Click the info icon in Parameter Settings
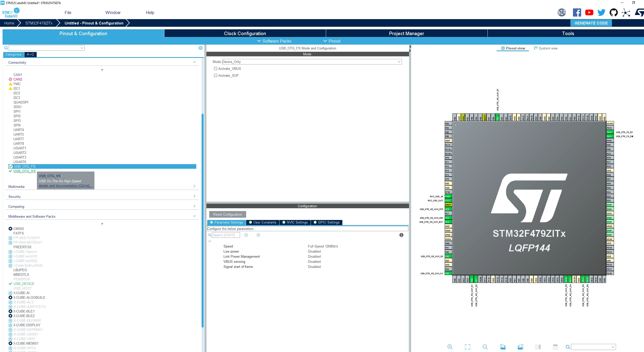Image resolution: width=644 pixels, height=352 pixels. coord(401,235)
